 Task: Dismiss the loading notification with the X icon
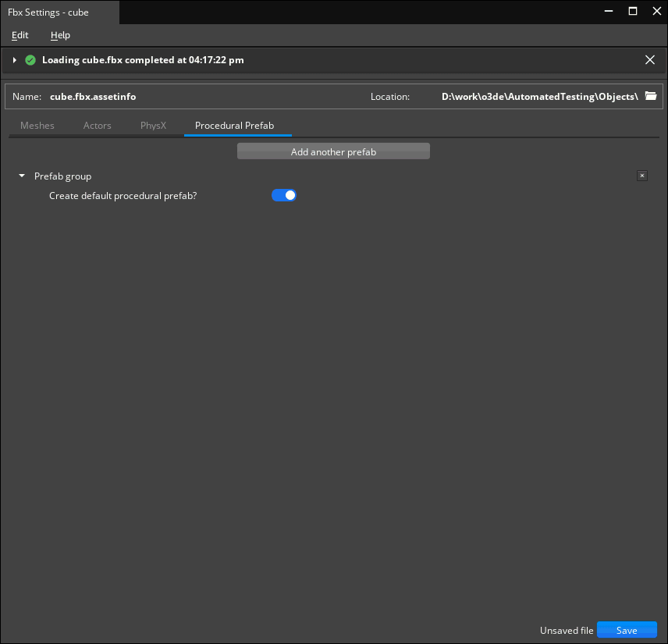(x=650, y=59)
